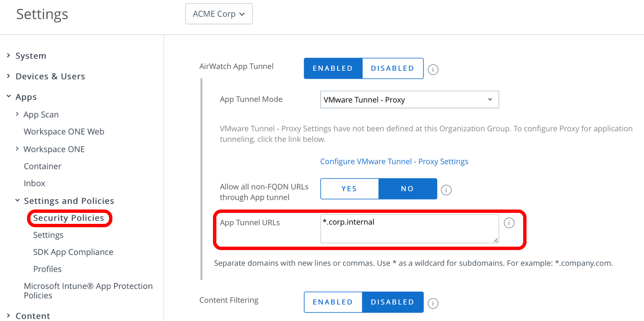Click inside the App Tunnel URLs text field
644x321 pixels.
pos(409,228)
